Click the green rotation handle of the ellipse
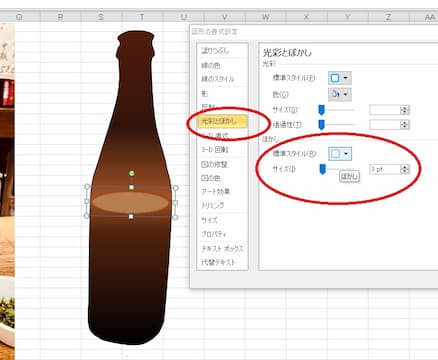The width and height of the screenshot is (438, 360). pyautogui.click(x=132, y=173)
